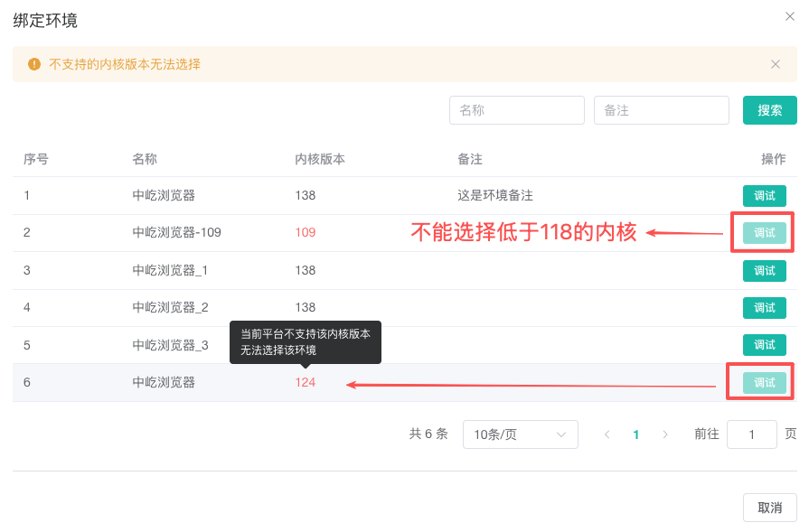The image size is (809, 532).
Task: Click the warning exclamation icon
Action: click(34, 64)
